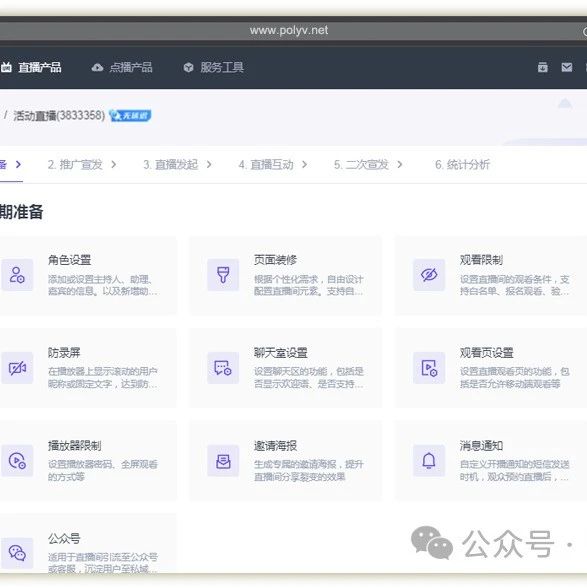Click the chevron after 3. 直播发起

click(209, 165)
